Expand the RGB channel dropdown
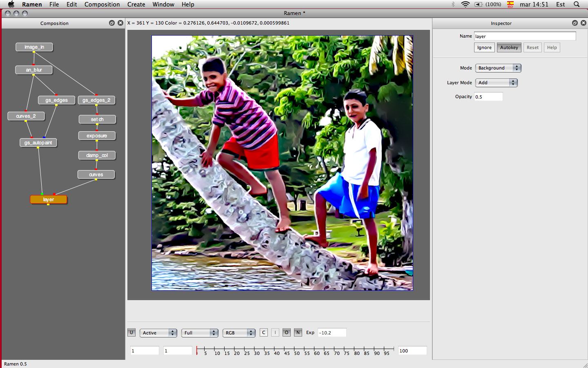Screen dimensions: 588x368 pyautogui.click(x=239, y=333)
